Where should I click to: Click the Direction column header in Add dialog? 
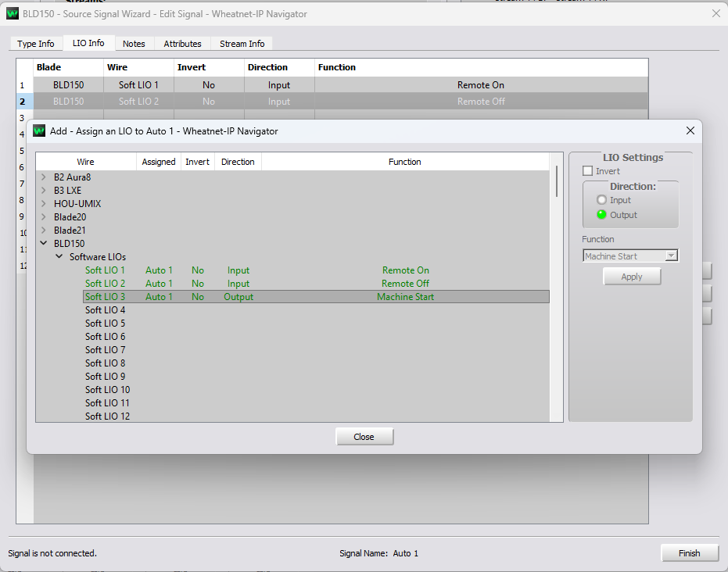coord(238,162)
